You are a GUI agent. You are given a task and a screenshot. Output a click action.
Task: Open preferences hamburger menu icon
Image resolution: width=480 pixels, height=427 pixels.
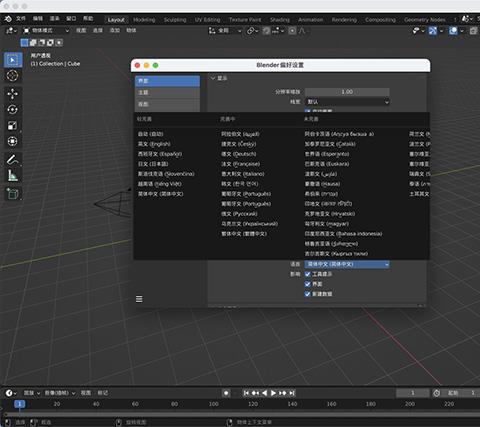(x=139, y=299)
